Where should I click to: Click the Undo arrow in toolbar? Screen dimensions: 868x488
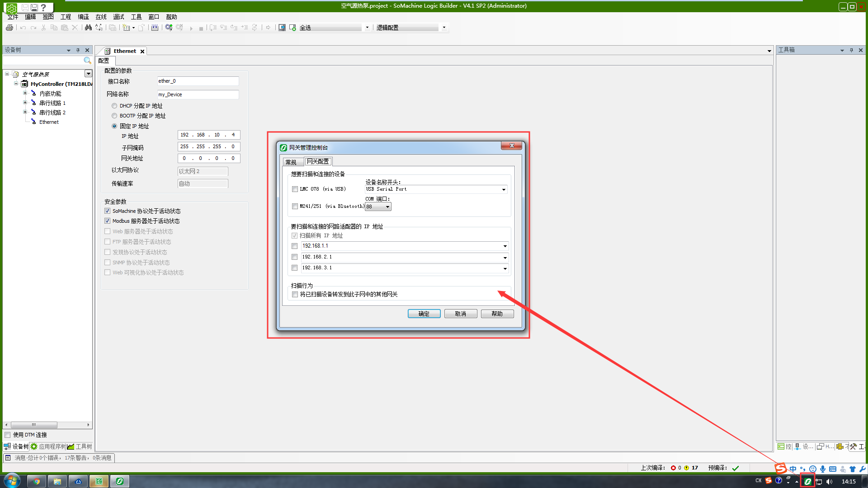point(23,28)
